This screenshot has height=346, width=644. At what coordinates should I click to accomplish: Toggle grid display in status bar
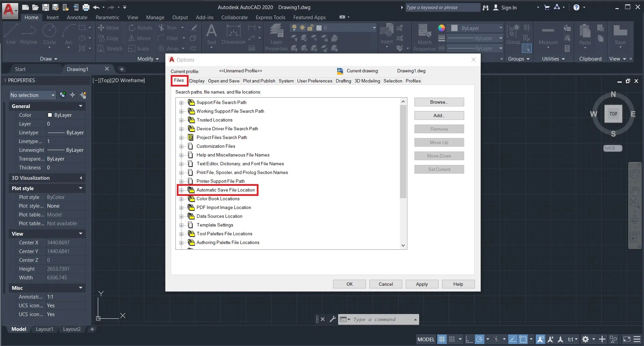pyautogui.click(x=442, y=339)
